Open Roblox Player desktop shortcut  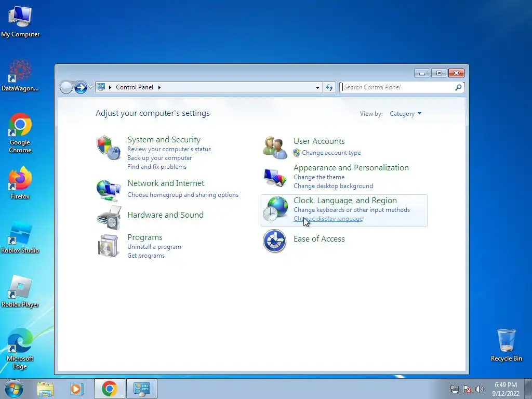point(20,291)
